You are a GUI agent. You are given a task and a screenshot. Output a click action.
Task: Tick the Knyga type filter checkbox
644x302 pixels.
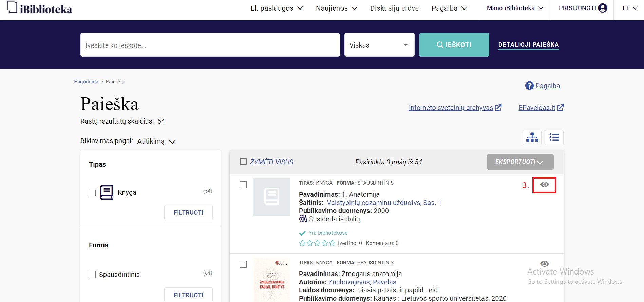pos(92,193)
